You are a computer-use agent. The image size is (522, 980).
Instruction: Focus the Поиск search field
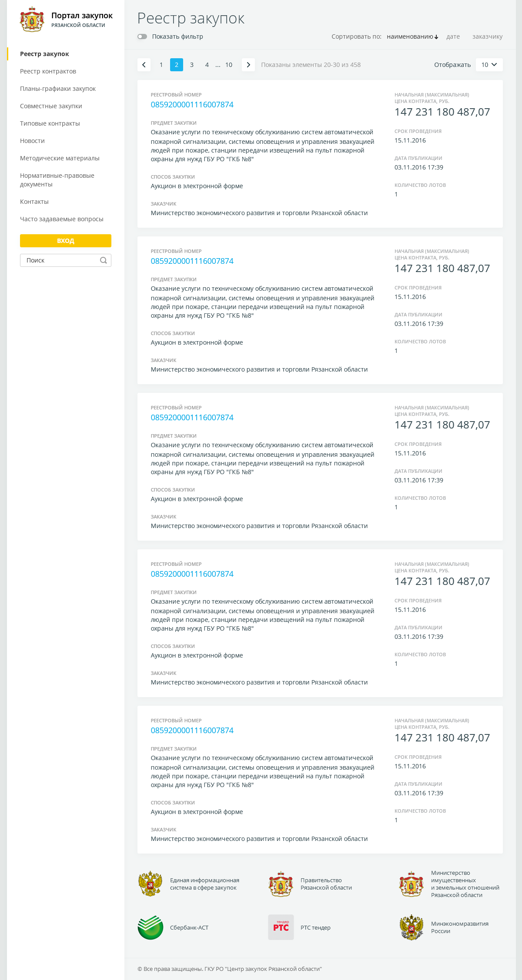coord(61,260)
